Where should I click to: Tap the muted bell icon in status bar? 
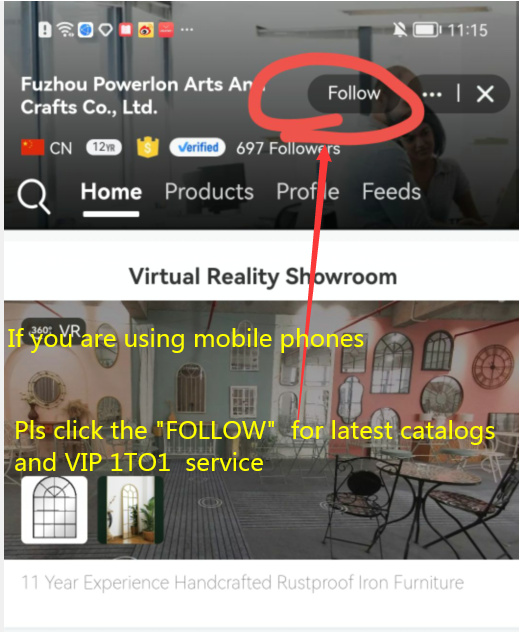pos(400,30)
